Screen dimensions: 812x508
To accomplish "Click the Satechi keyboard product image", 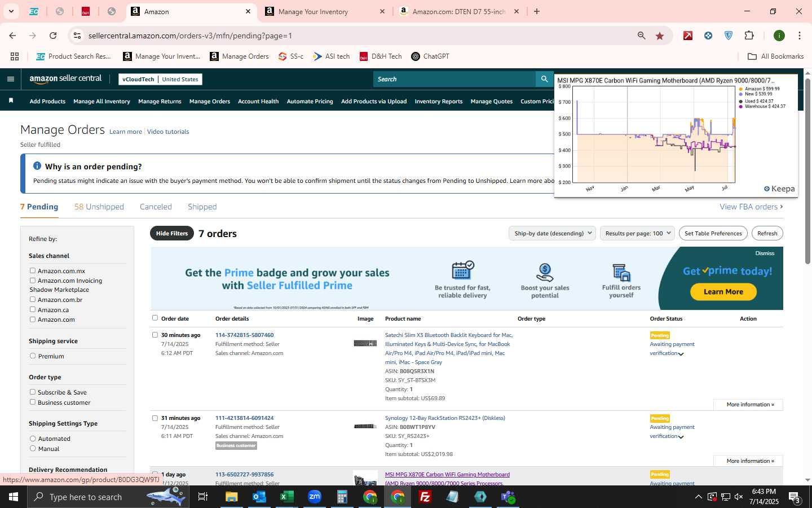I will (x=365, y=343).
